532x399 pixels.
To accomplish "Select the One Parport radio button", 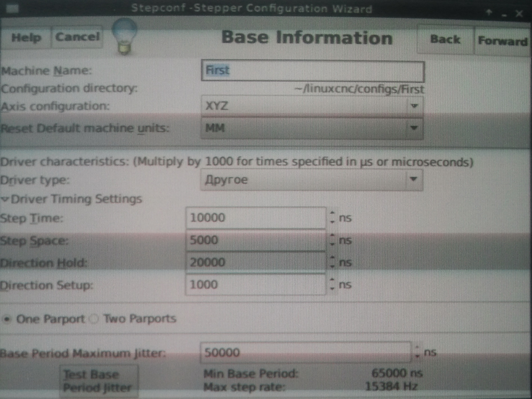I will tap(7, 319).
